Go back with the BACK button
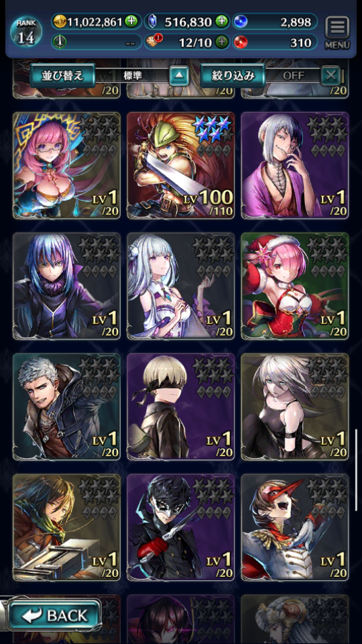This screenshot has height=644, width=362. coord(54,615)
